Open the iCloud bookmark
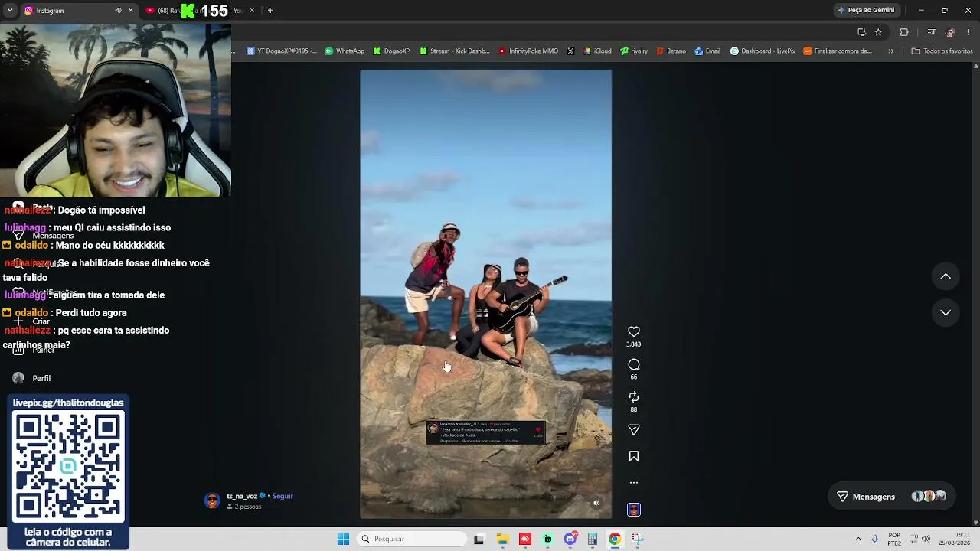This screenshot has height=551, width=980. pos(597,51)
